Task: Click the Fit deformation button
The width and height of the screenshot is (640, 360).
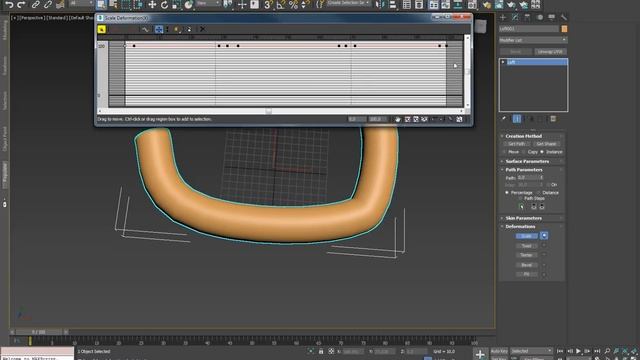Action: point(527,274)
